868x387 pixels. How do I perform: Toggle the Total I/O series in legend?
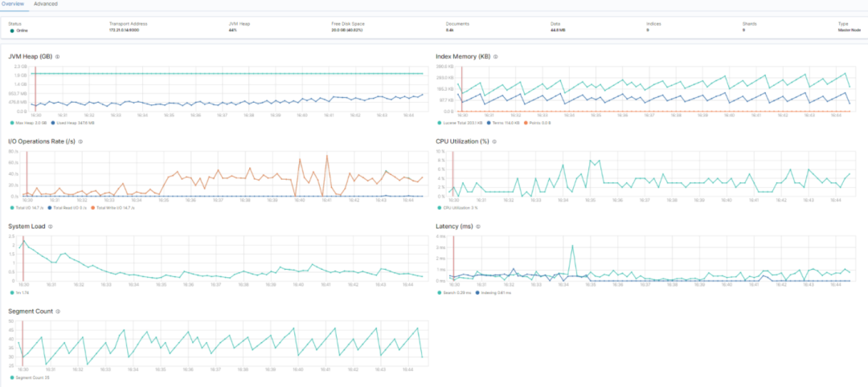(27, 208)
